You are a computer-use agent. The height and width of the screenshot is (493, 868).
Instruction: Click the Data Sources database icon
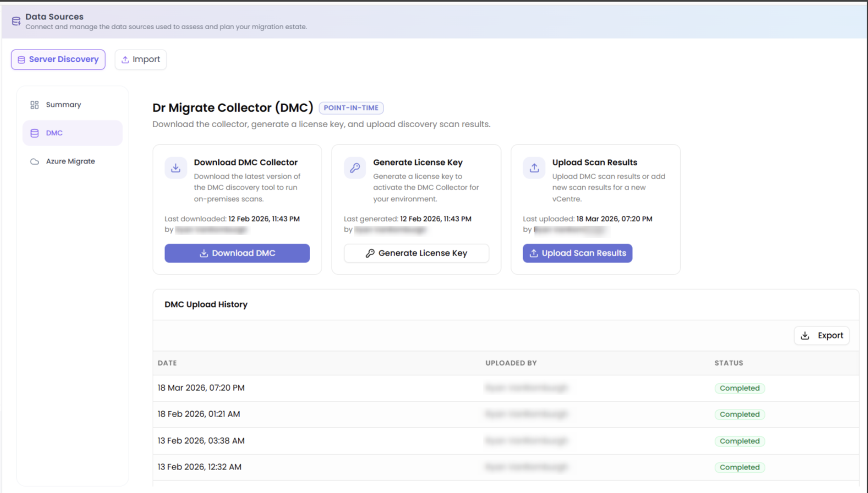pyautogui.click(x=16, y=21)
